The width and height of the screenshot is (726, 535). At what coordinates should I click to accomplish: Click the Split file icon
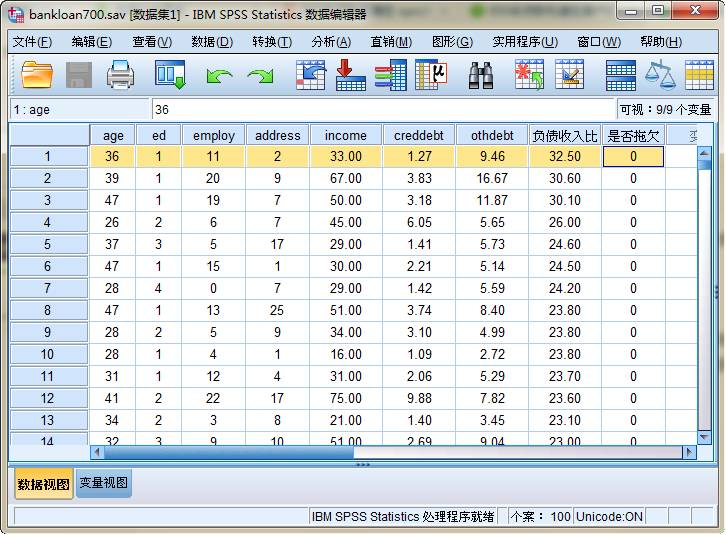click(x=621, y=76)
